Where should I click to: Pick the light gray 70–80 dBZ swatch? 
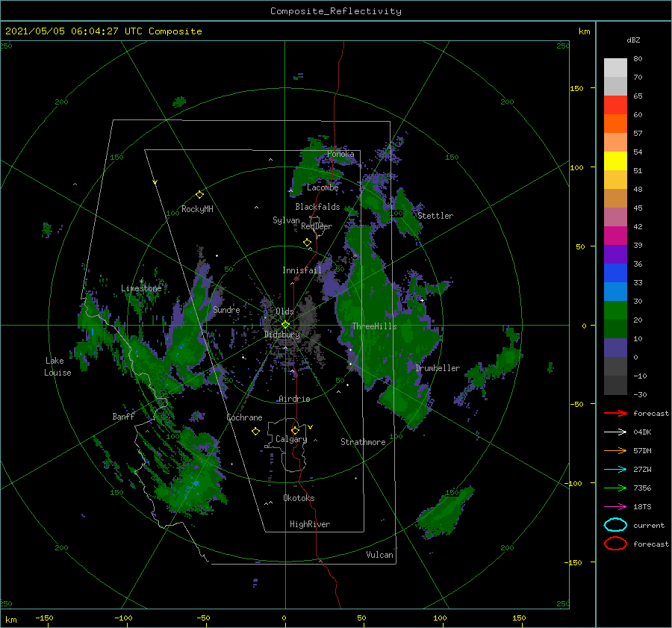pos(615,68)
